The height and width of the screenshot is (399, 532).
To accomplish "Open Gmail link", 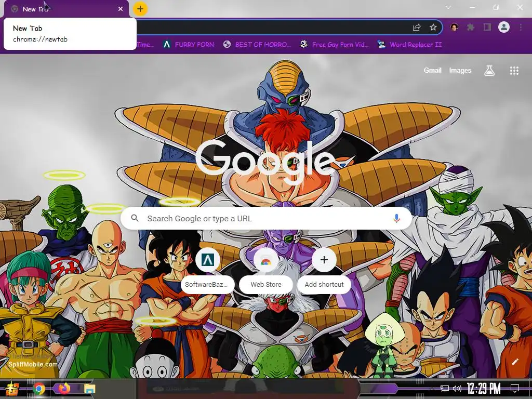I will (433, 71).
